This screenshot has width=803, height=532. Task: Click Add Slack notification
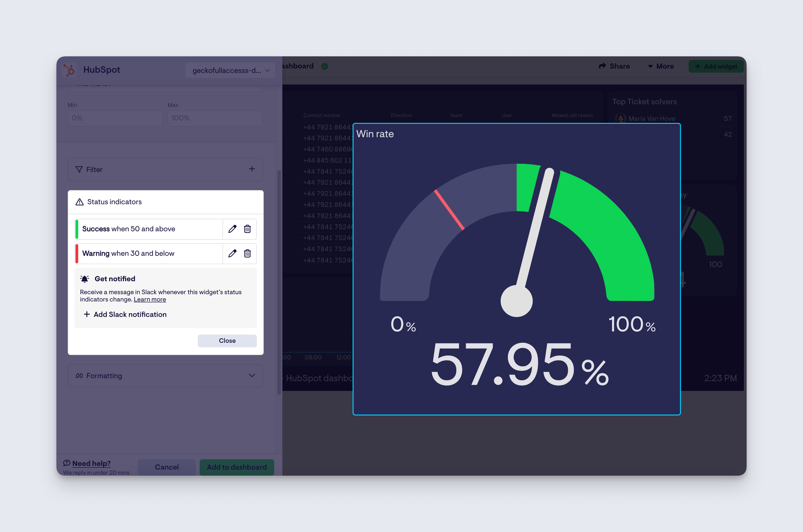125,315
